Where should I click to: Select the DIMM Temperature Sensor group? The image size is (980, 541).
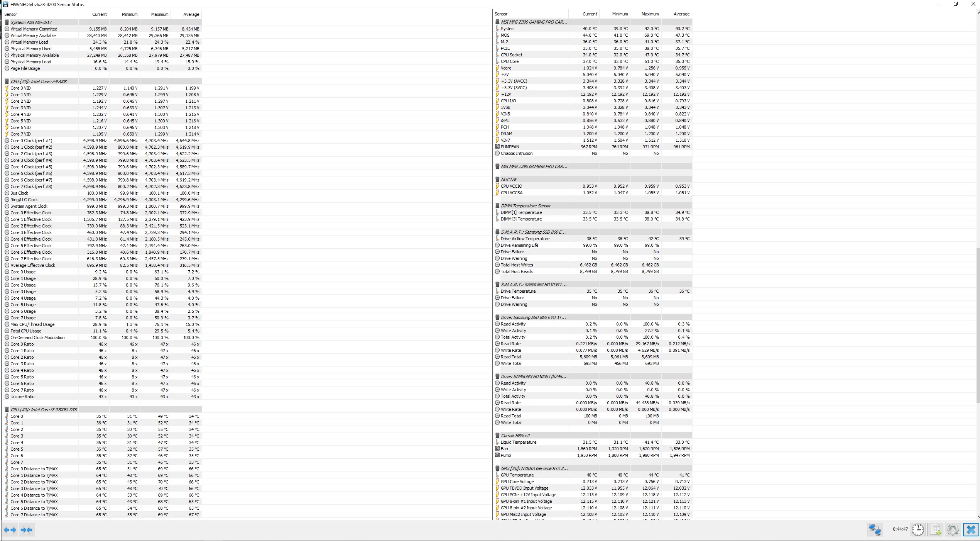(525, 206)
